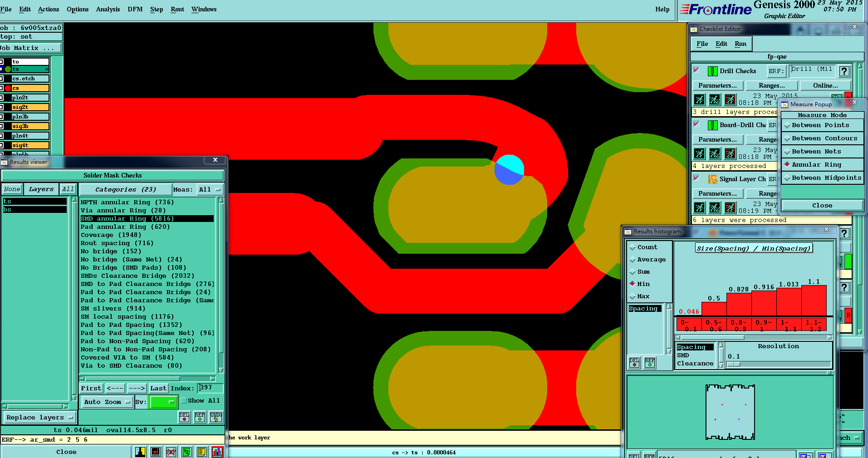Image resolution: width=868 pixels, height=458 pixels.
Task: Click the 0-0.1 histogram range swatch
Action: tap(689, 325)
